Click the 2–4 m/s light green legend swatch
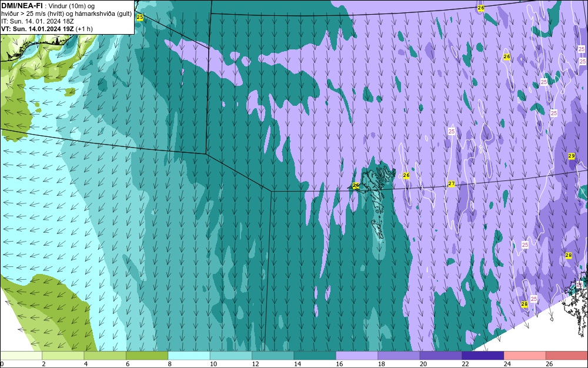 point(63,356)
